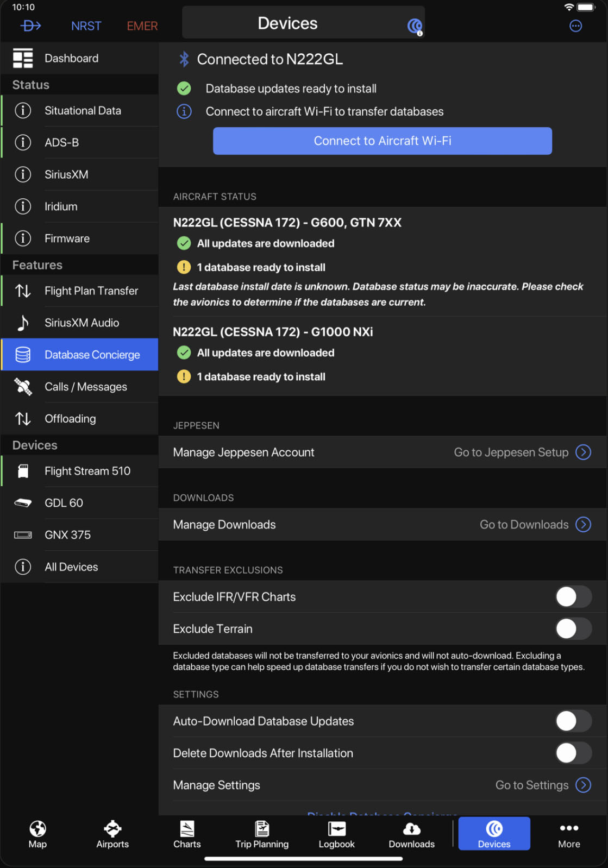This screenshot has height=868, width=608.
Task: Switch to the Airports tab
Action: pyautogui.click(x=112, y=834)
